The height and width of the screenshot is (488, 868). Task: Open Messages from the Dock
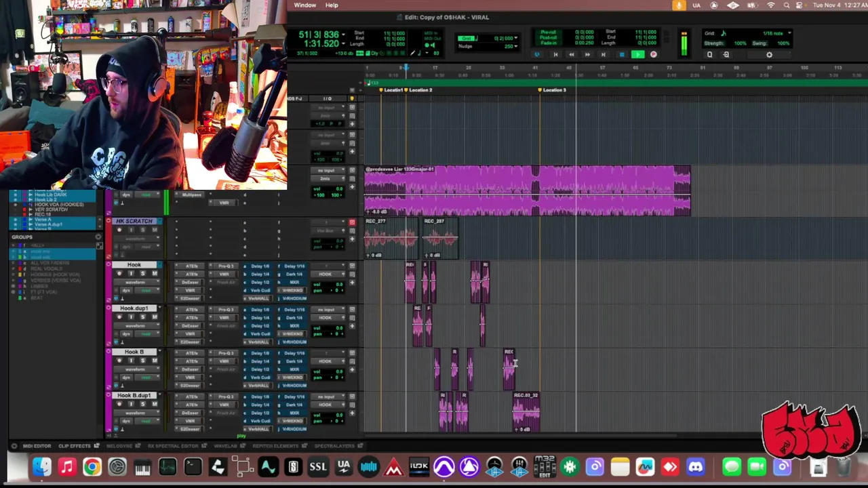click(731, 467)
